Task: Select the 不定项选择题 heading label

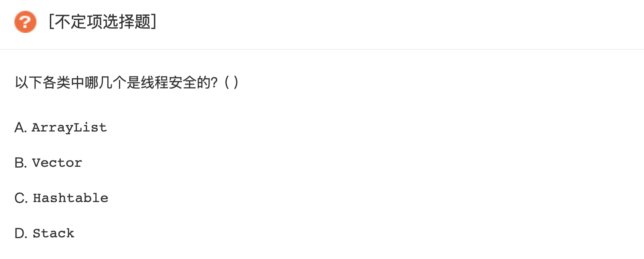Action: 103,22
